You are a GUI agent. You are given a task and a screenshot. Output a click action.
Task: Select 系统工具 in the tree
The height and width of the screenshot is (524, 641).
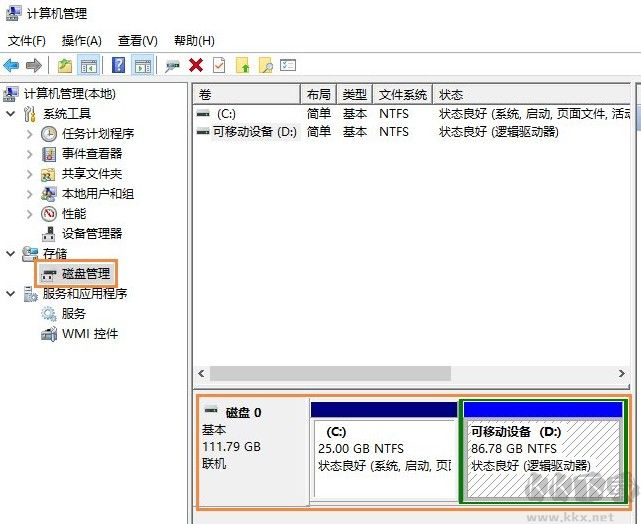[x=67, y=114]
